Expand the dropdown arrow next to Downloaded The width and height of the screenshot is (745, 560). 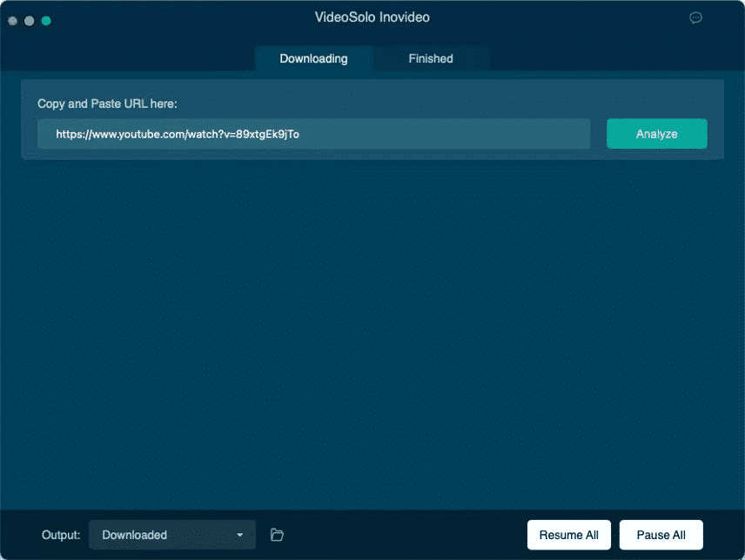pos(240,535)
